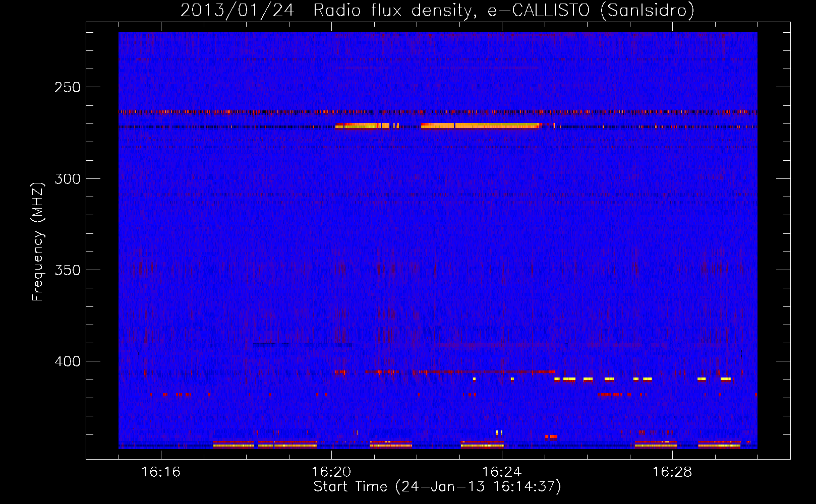Click the 400 frequency tick label

pos(68,361)
